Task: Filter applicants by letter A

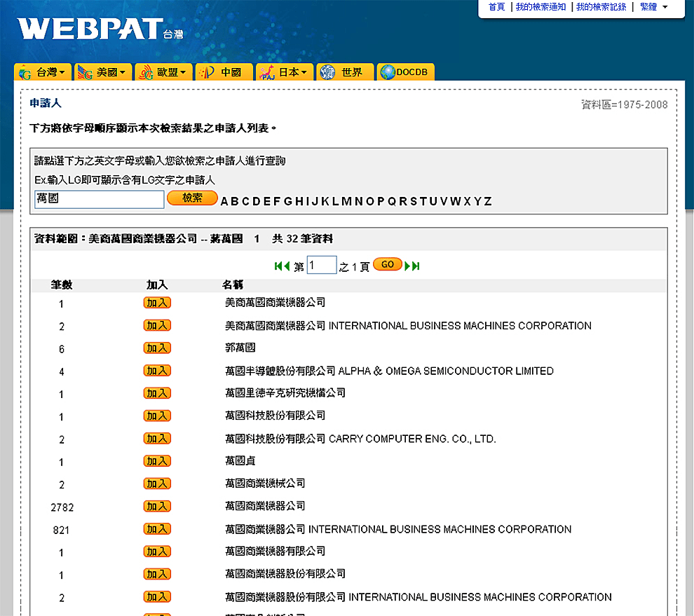Action: coord(224,202)
